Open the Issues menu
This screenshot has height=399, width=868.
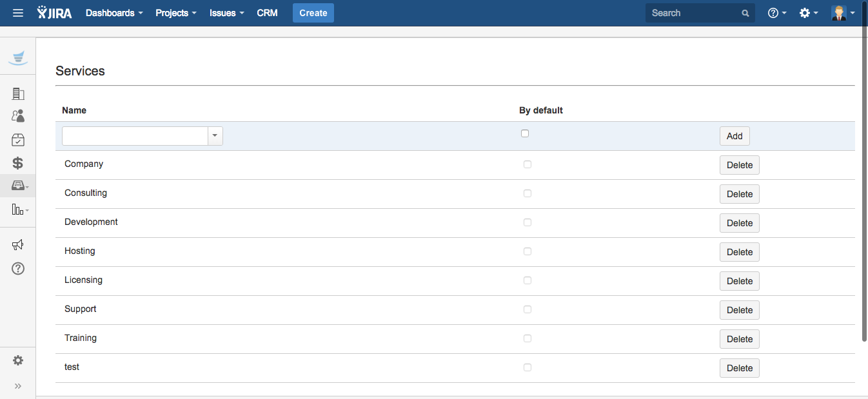226,13
